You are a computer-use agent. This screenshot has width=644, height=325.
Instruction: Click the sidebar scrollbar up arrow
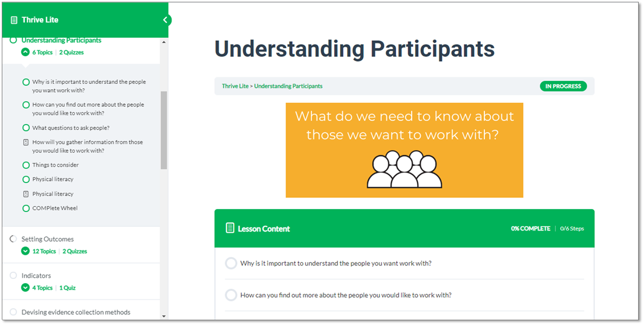[x=164, y=42]
